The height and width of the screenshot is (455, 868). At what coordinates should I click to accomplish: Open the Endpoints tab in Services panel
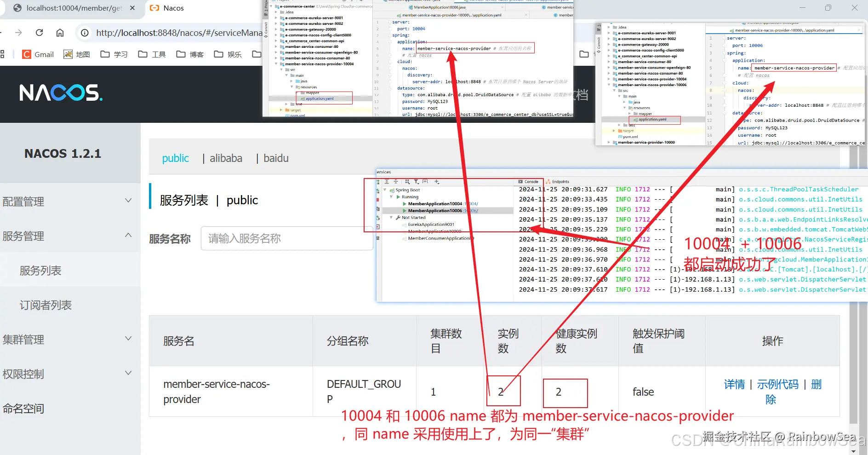(x=558, y=182)
